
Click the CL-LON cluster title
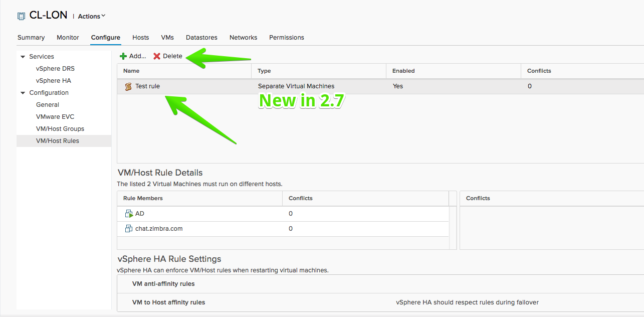[49, 15]
